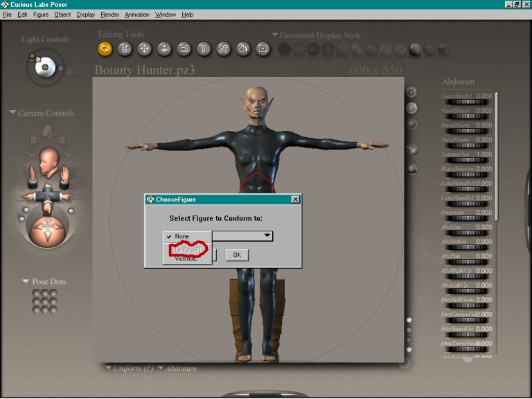Click the main light globe in Light Controls

point(45,66)
